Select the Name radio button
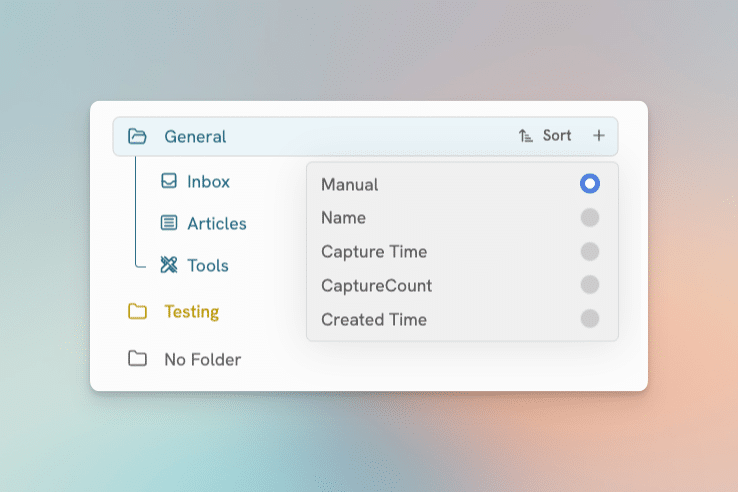The width and height of the screenshot is (738, 492). point(590,218)
